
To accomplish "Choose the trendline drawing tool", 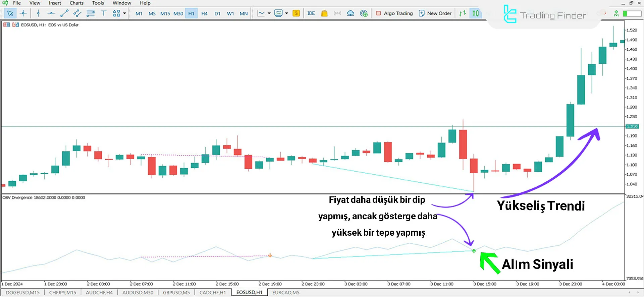I will pyautogui.click(x=64, y=13).
